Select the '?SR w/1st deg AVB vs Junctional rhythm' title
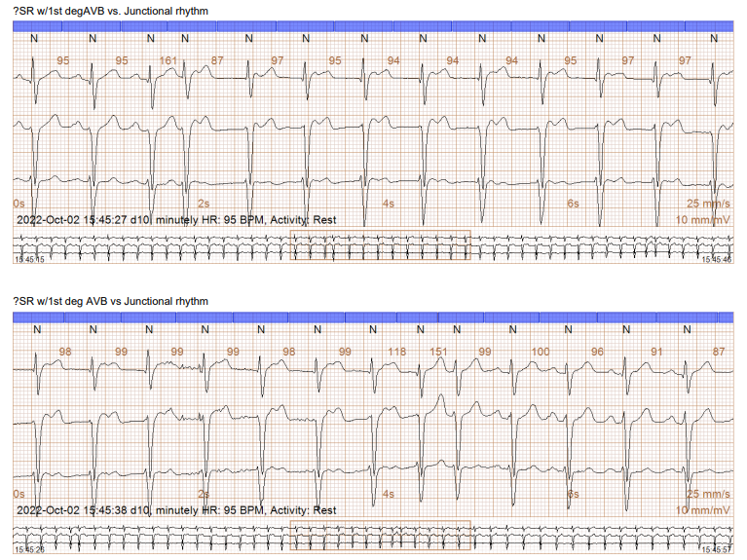This screenshot has height=560, width=747. tap(110, 301)
